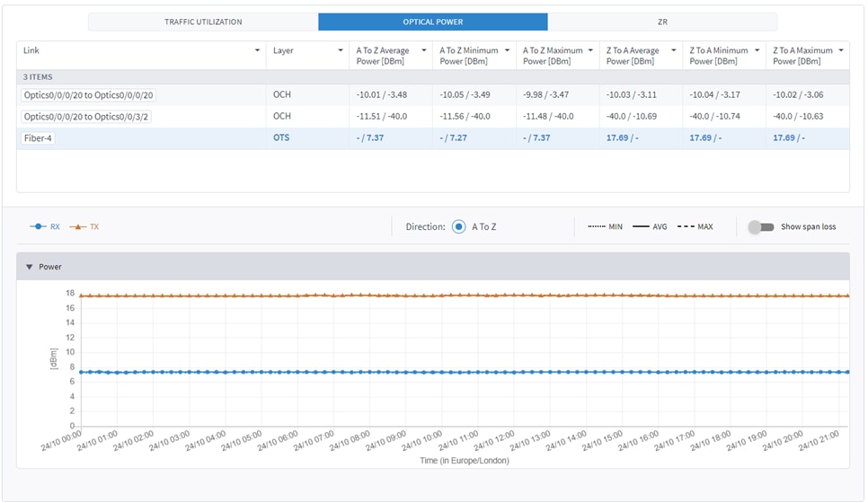Click Optics0/0/0/20 to Optics0/0/3/2 link

point(87,117)
